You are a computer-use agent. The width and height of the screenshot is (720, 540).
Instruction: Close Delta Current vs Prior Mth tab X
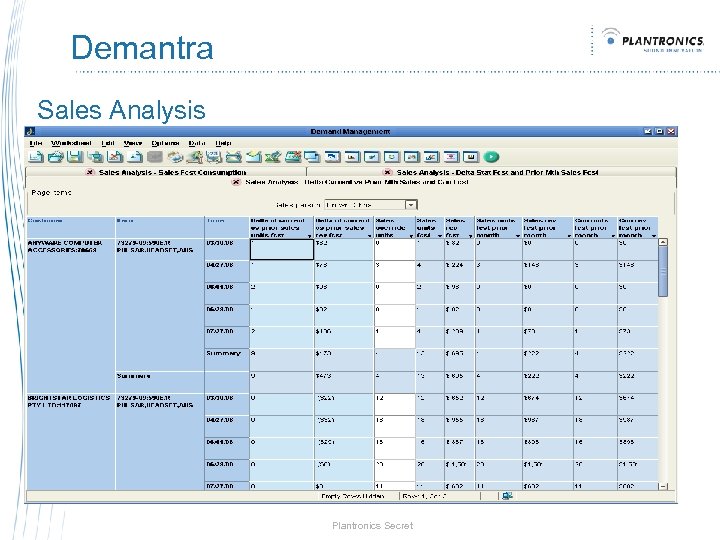tap(236, 182)
